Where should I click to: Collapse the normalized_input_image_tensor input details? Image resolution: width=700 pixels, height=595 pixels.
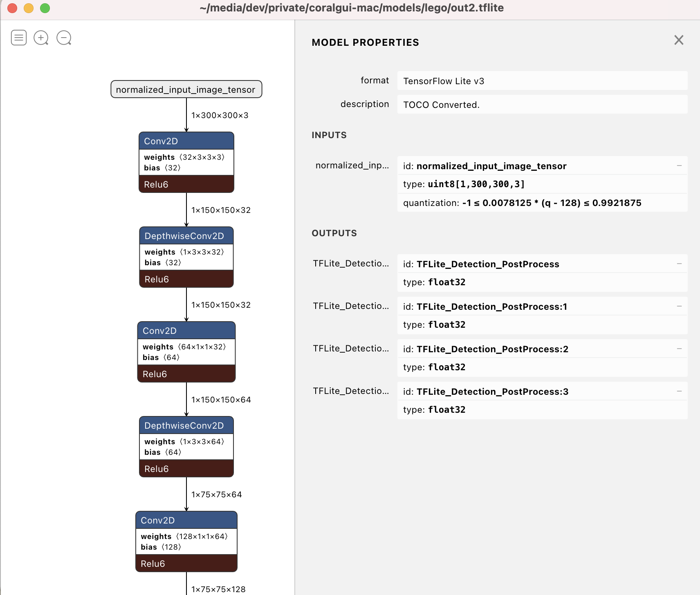click(679, 166)
